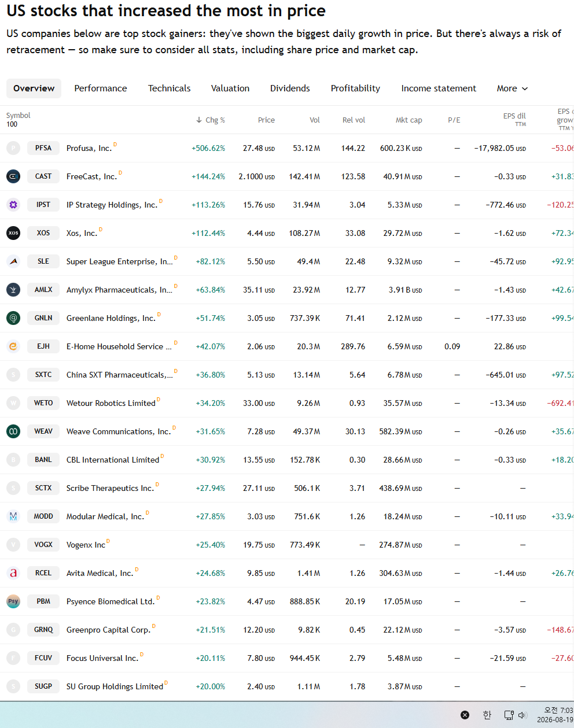Viewport: 574px width, 728px height.
Task: Click the Amylyx Pharmaceuticals logo icon
Action: pos(13,290)
